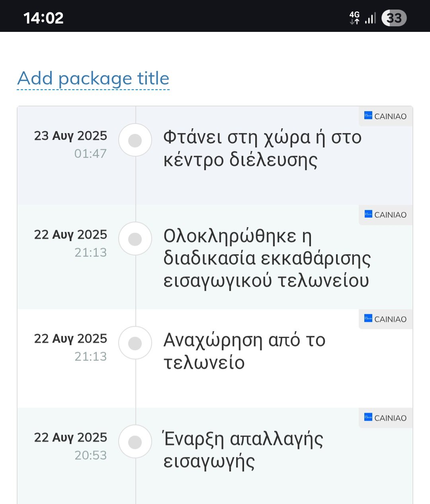The width and height of the screenshot is (430, 504).
Task: Click the 20:53 time label
Action: click(91, 455)
